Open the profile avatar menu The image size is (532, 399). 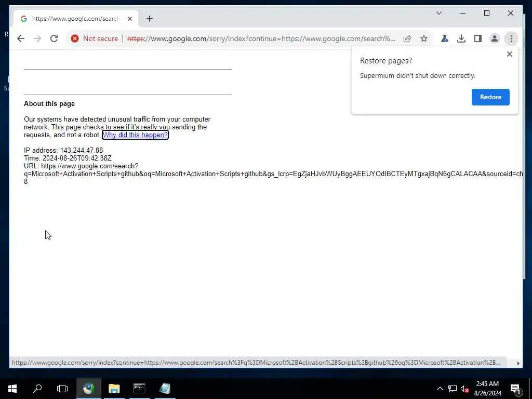click(x=495, y=38)
